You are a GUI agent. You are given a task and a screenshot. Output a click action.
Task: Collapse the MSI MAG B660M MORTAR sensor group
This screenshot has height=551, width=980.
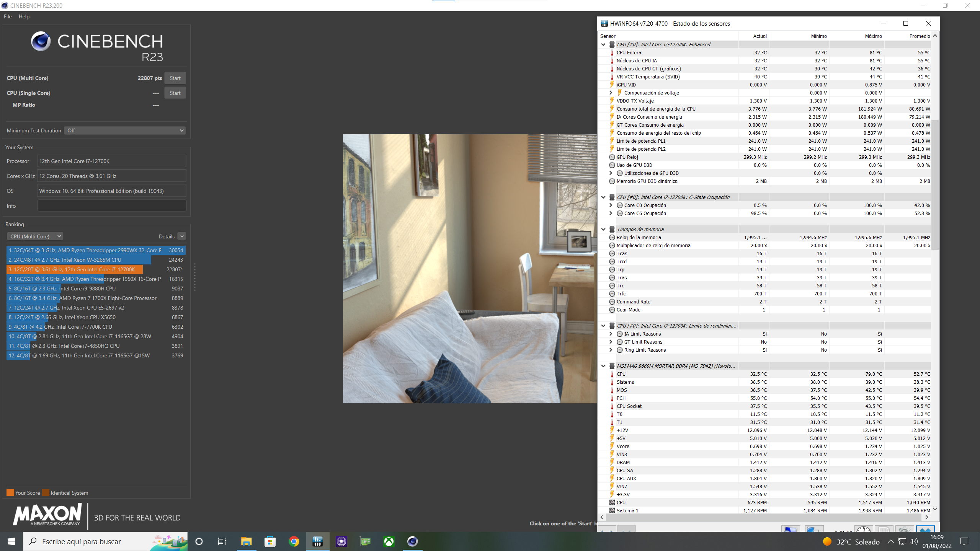pyautogui.click(x=603, y=366)
